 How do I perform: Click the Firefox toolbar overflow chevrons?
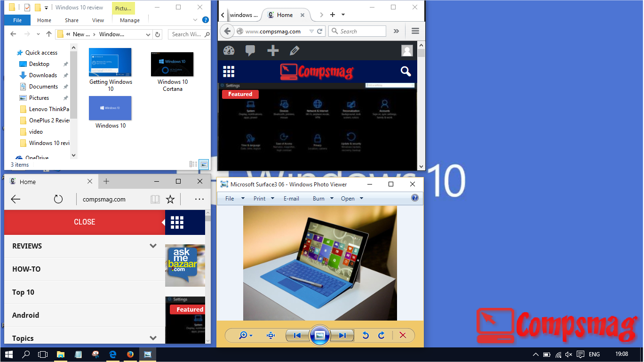tap(396, 31)
